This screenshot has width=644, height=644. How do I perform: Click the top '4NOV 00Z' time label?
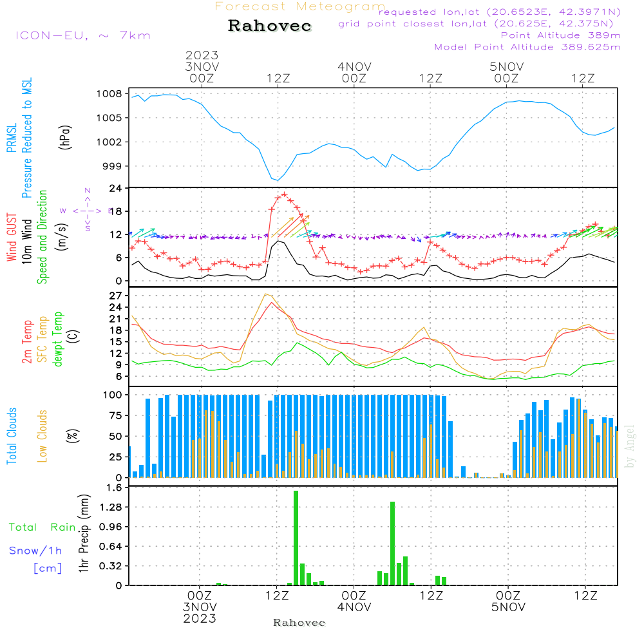click(x=354, y=72)
